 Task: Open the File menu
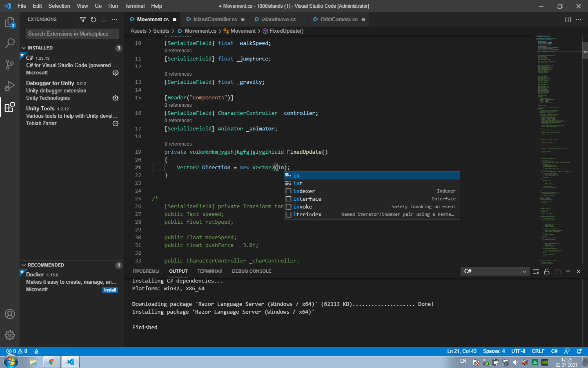[x=22, y=6]
